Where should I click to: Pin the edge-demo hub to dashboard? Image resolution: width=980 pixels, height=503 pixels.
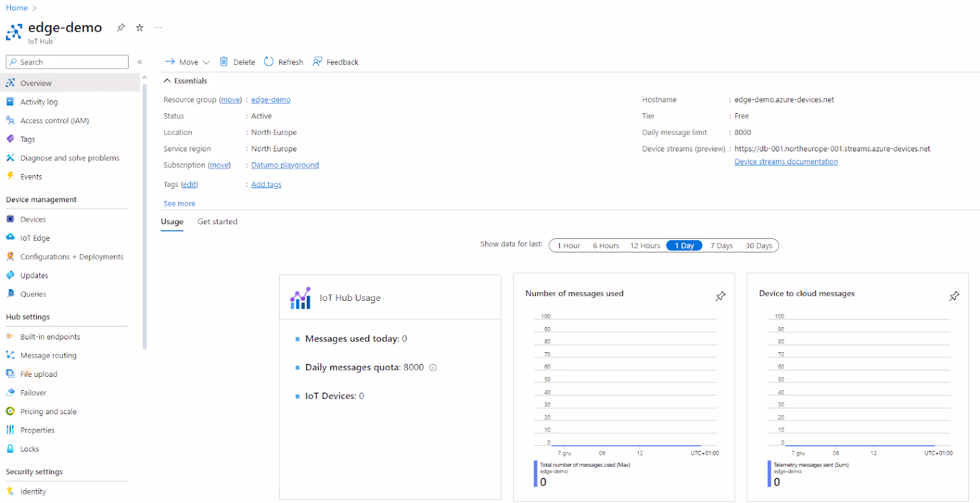121,28
